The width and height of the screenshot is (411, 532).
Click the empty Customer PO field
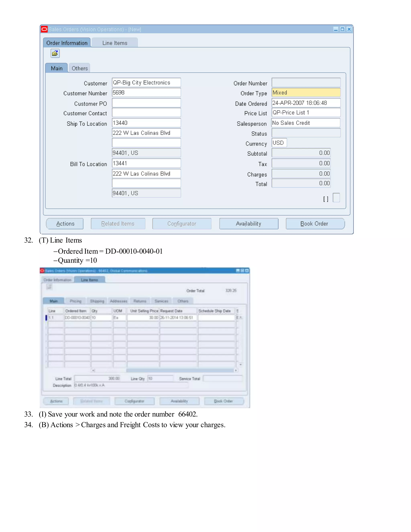point(146,103)
